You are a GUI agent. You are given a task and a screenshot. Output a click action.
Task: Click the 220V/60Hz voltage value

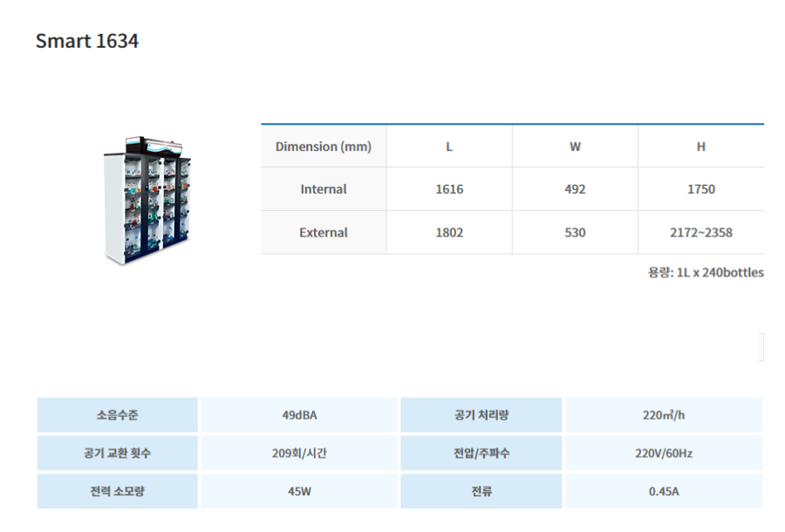pyautogui.click(x=664, y=454)
